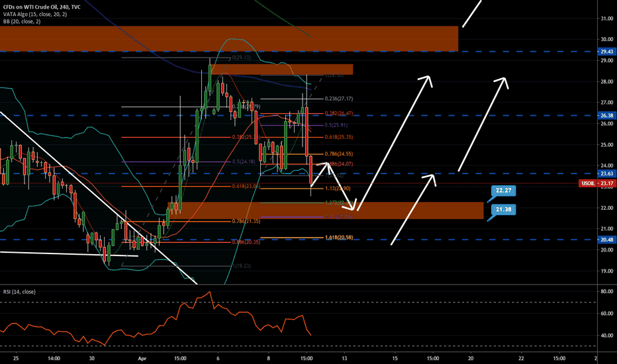Click the blue 20.48 price level tag
The height and width of the screenshot is (364, 617).
[x=606, y=240]
